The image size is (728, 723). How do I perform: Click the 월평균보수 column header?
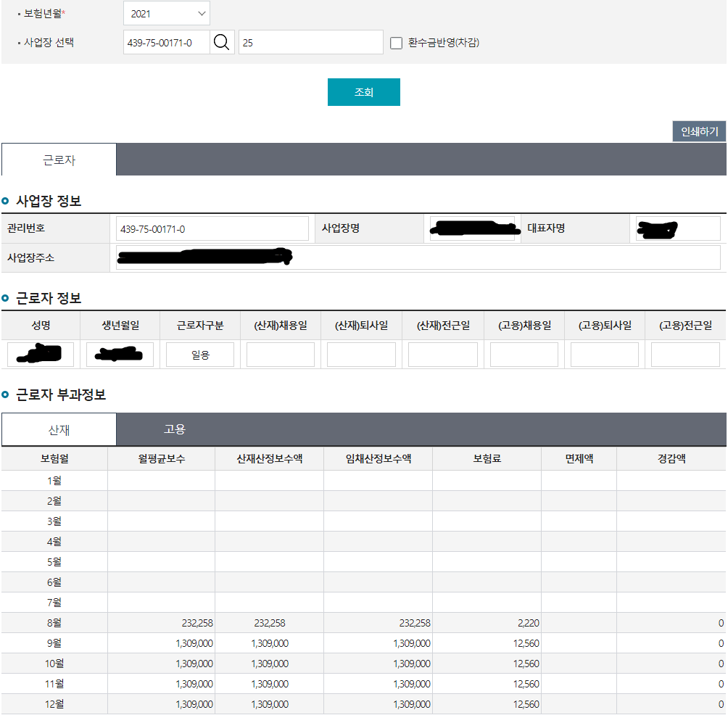pyautogui.click(x=161, y=459)
